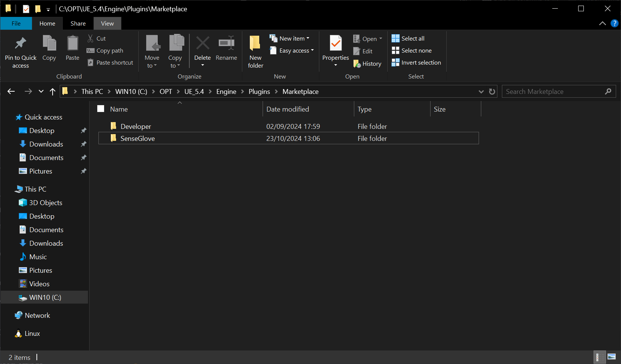Click the Copy icon in the Clipboard group
The width and height of the screenshot is (621, 364).
click(x=49, y=48)
